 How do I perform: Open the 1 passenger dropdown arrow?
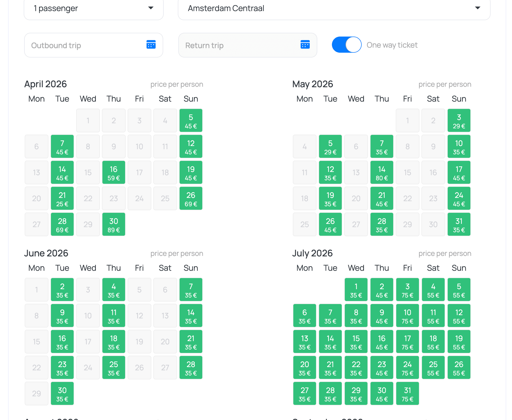151,8
